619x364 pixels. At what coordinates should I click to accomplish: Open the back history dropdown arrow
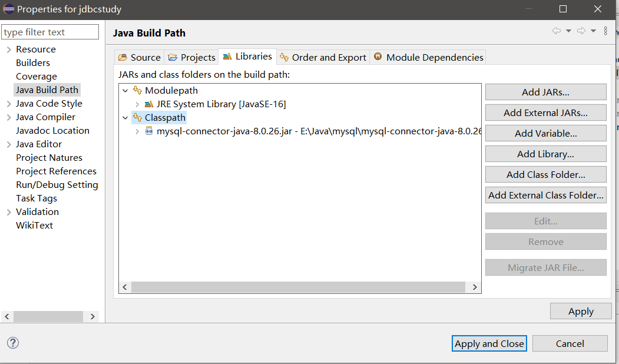(568, 31)
